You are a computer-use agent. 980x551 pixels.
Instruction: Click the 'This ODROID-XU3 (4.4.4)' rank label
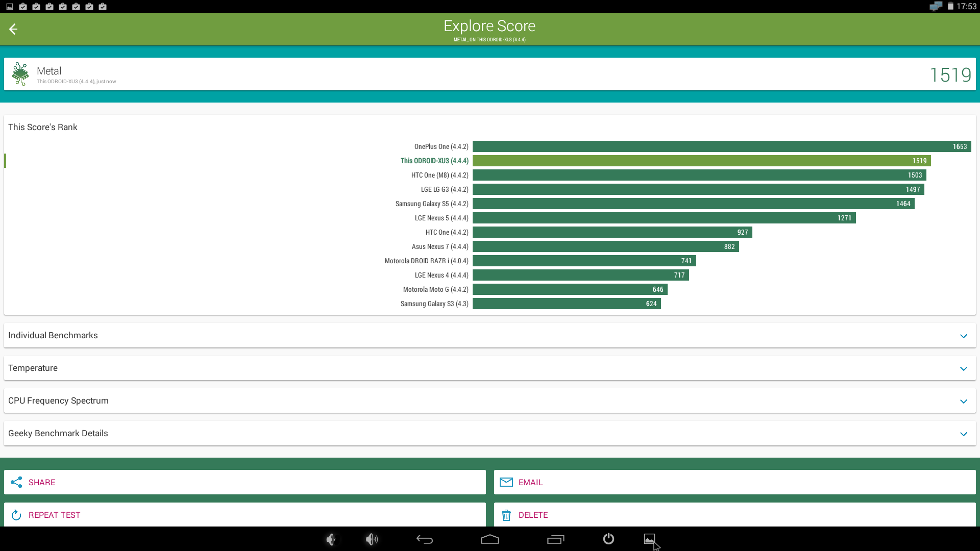[434, 161]
